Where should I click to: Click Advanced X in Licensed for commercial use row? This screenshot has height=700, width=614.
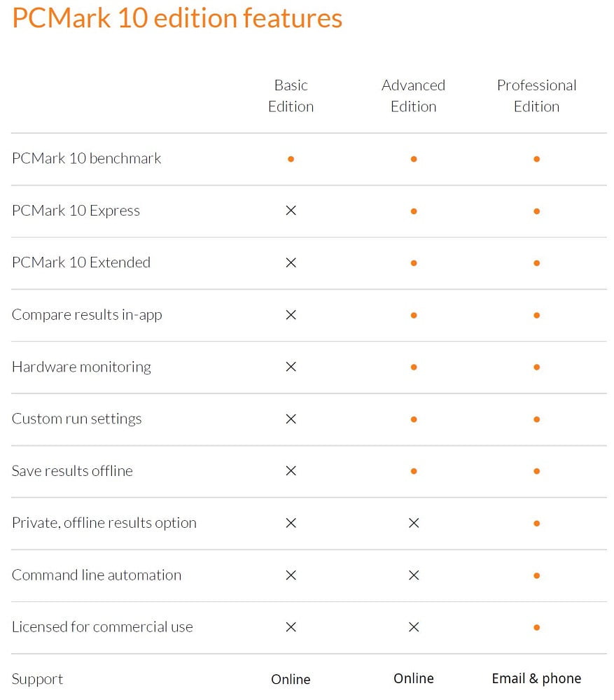click(414, 627)
